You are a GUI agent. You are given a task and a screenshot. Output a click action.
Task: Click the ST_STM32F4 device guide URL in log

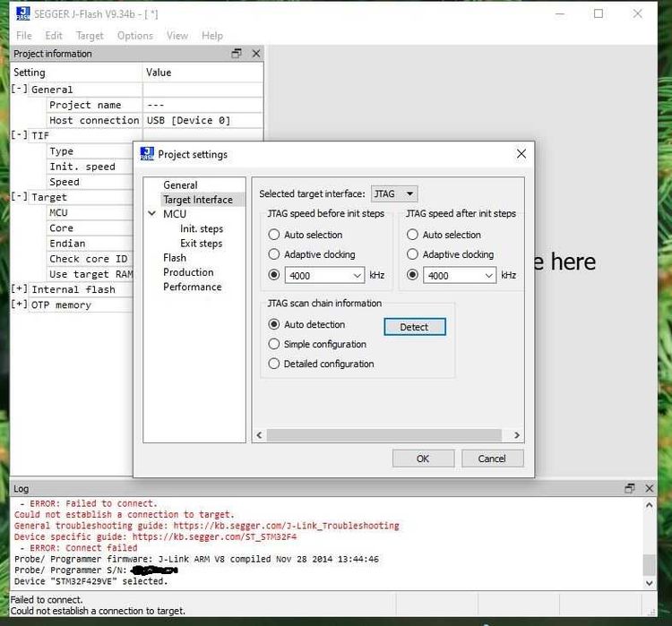tap(214, 536)
